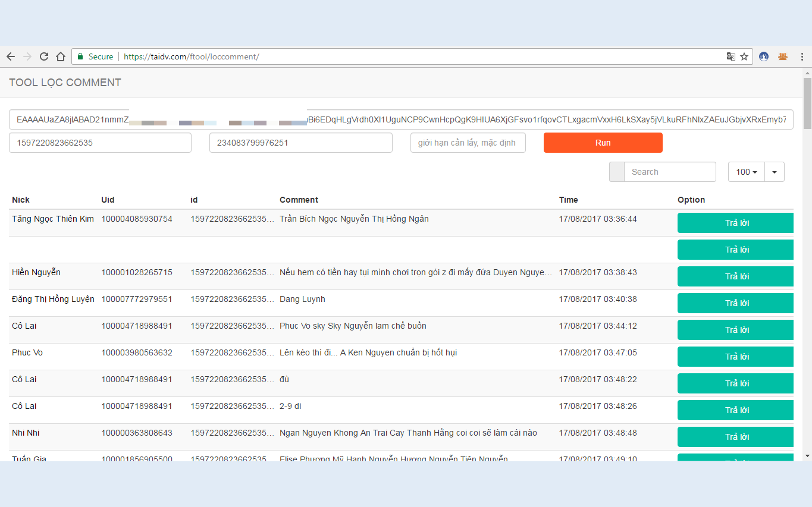Click the browser back arrow
Image resolution: width=812 pixels, height=507 pixels.
(11, 56)
